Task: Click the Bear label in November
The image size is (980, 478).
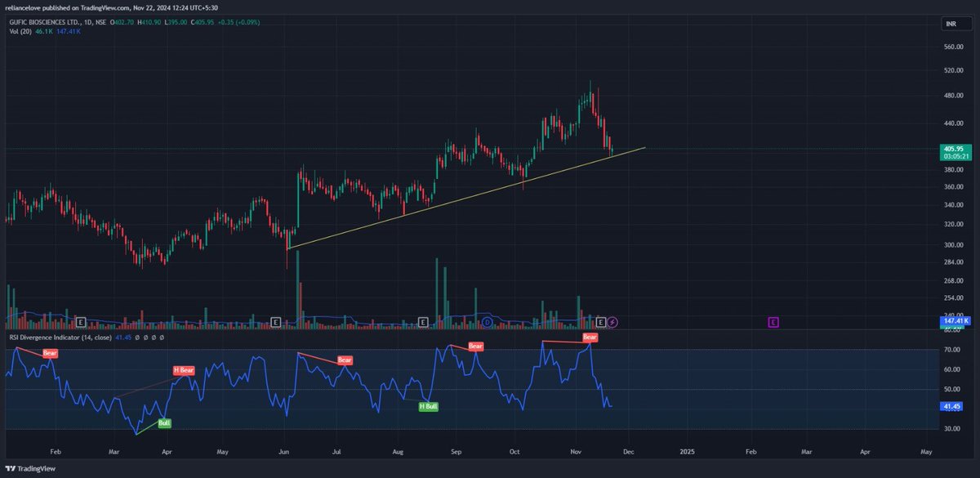Action: click(x=590, y=337)
